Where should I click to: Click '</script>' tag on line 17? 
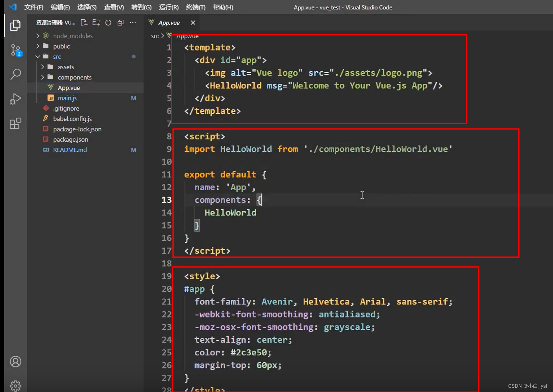(207, 251)
